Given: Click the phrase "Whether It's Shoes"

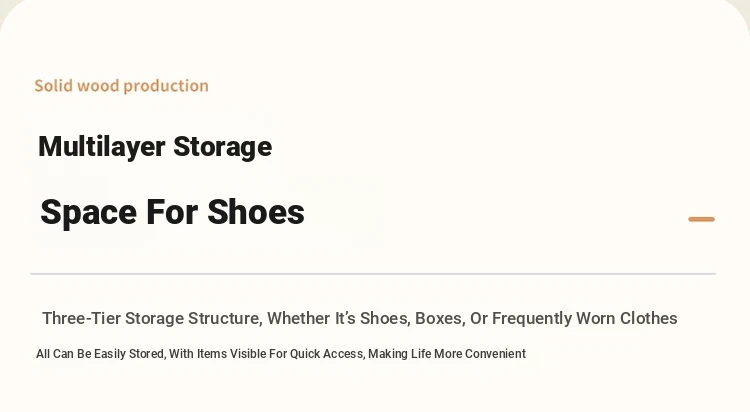Looking at the screenshot, I should [338, 318].
